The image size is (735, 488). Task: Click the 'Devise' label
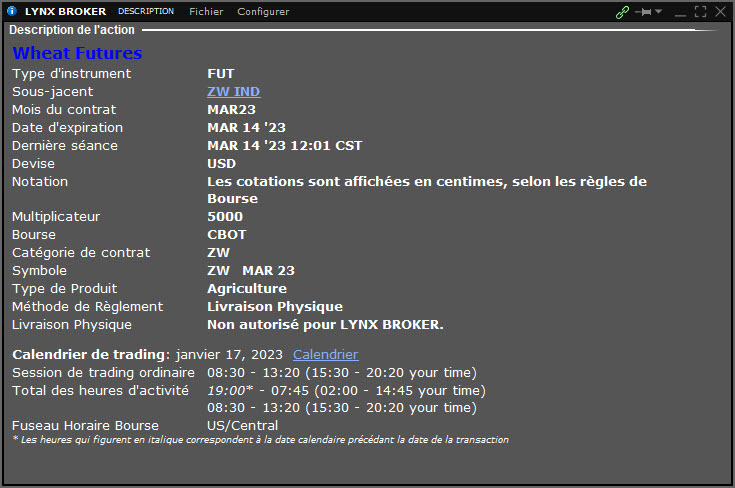point(33,164)
